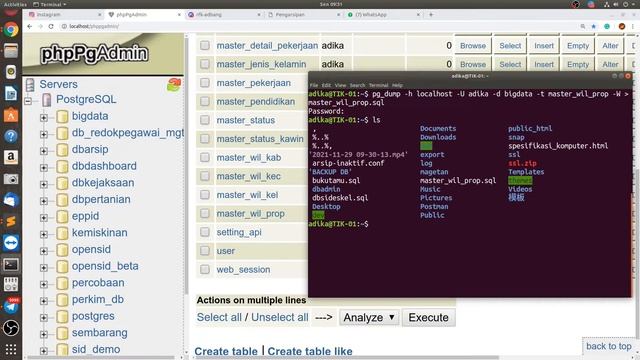The width and height of the screenshot is (640, 360).
Task: Open Sublime Text from the dock
Action: click(x=11, y=221)
